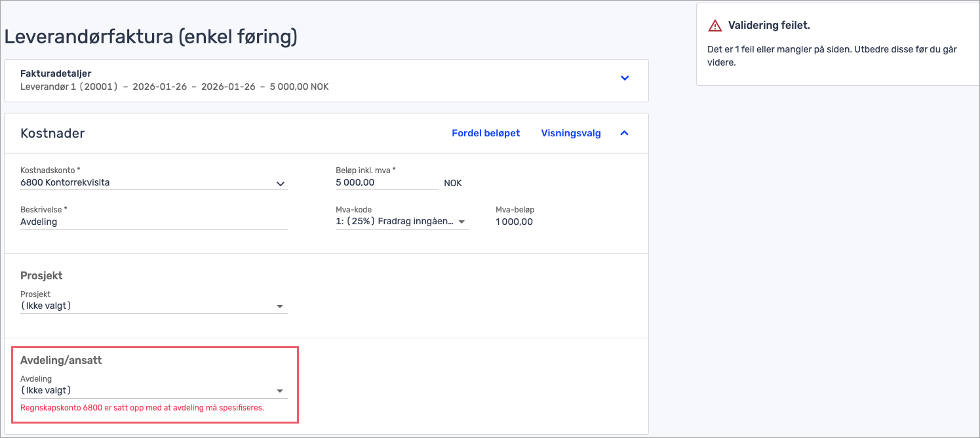Screen dimensions: 980x438
Task: Open the Visningsvalg options
Action: tap(570, 133)
